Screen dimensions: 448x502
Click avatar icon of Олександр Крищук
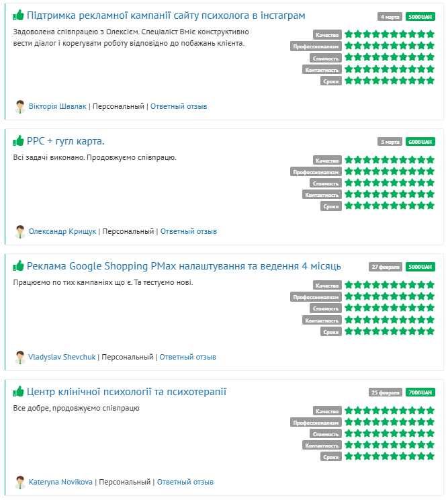[20, 231]
